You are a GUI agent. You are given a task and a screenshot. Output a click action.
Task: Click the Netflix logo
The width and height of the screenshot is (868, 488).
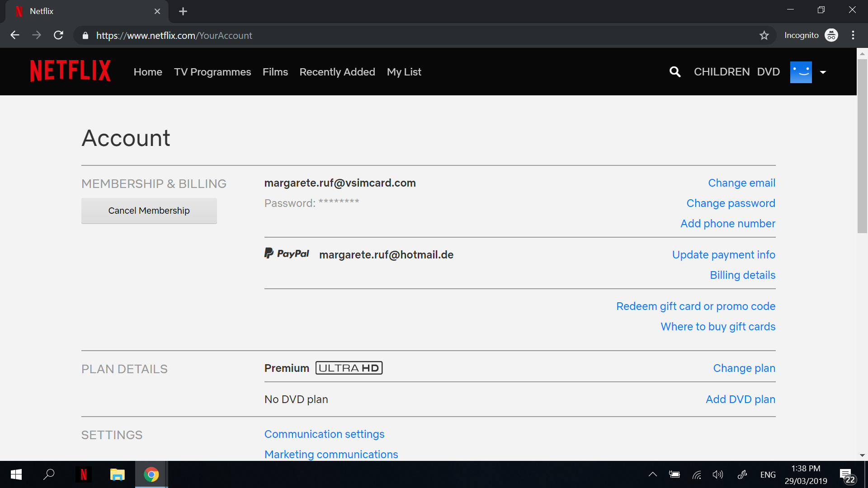(70, 71)
